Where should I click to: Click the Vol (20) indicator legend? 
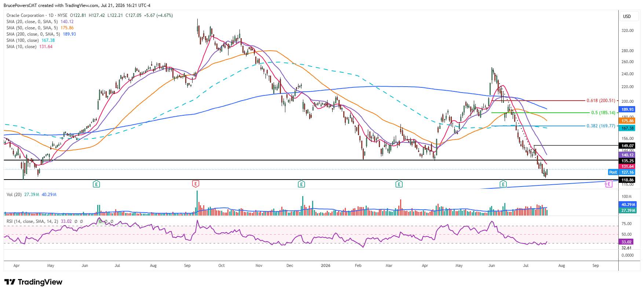[x=32, y=195]
